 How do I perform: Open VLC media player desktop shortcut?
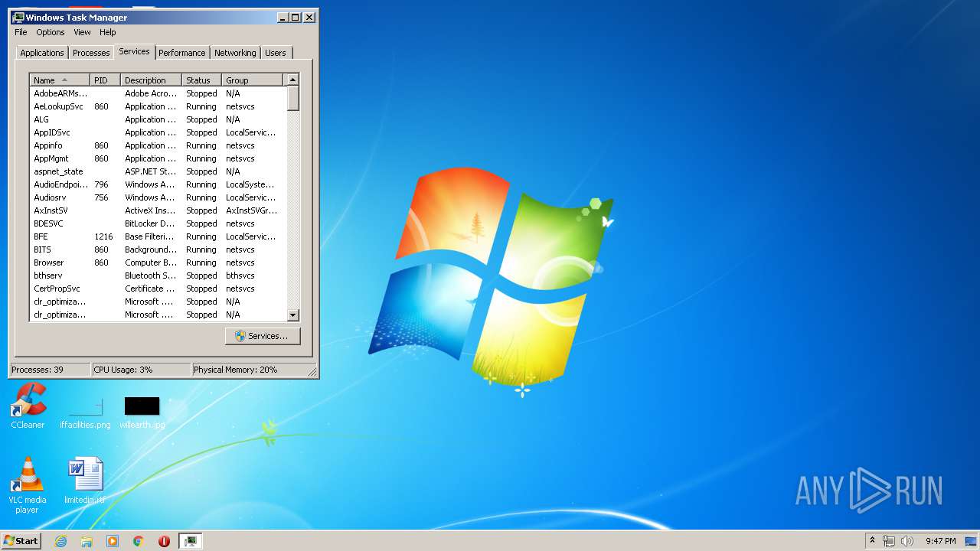point(28,485)
